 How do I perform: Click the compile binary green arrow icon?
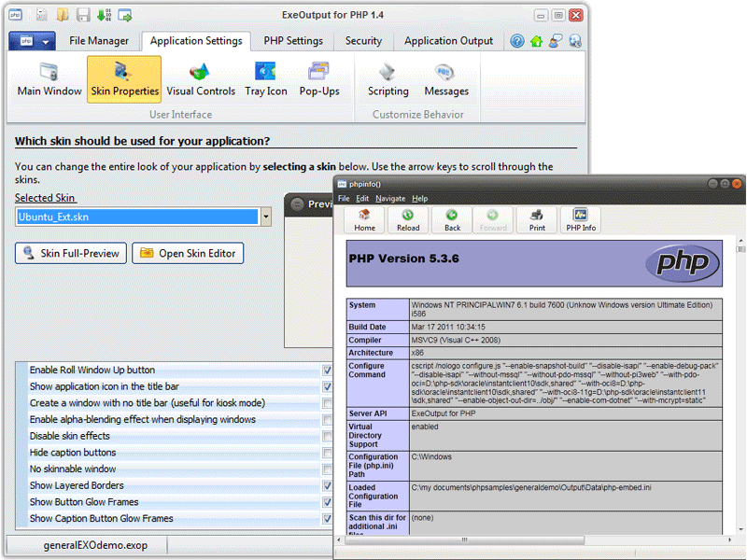105,15
